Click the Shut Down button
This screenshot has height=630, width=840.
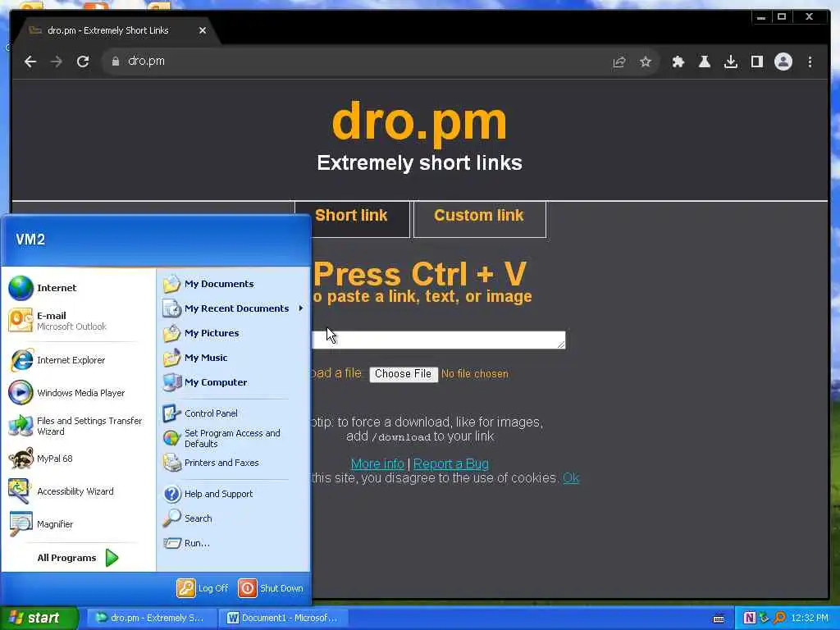271,588
